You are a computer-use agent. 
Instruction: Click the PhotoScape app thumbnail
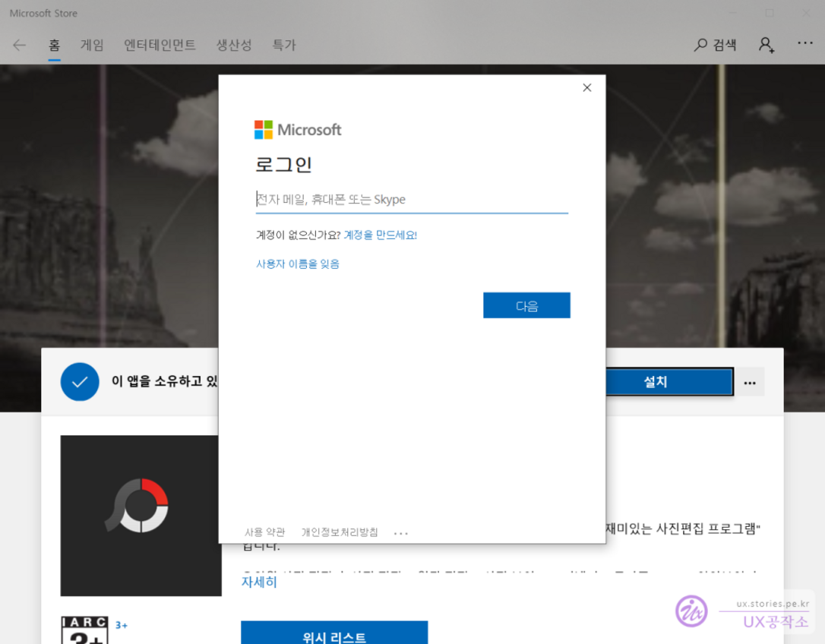click(x=141, y=515)
